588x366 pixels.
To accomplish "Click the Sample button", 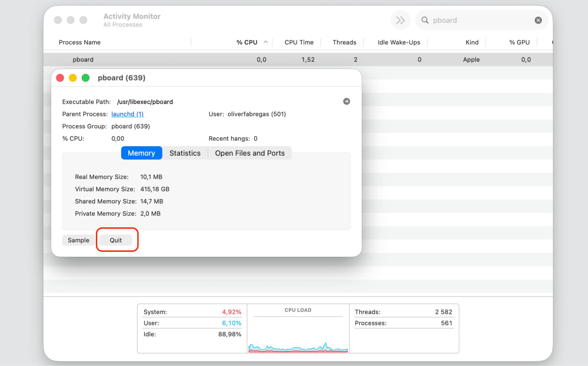I will 79,240.
